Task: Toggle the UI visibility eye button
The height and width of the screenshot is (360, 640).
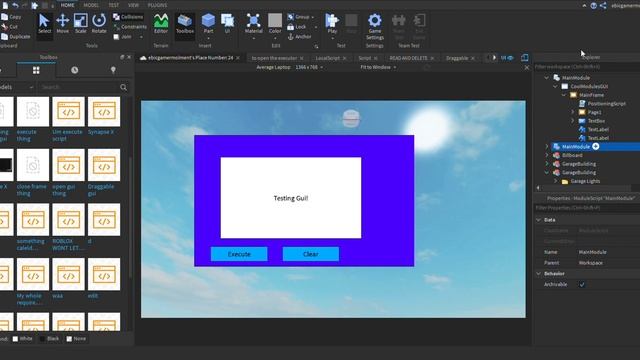Action: (x=507, y=58)
